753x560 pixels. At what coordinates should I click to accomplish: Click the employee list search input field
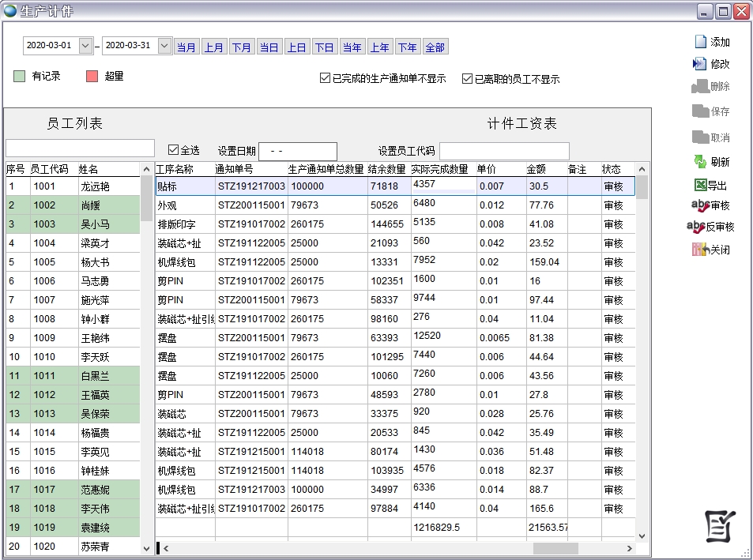(x=80, y=148)
